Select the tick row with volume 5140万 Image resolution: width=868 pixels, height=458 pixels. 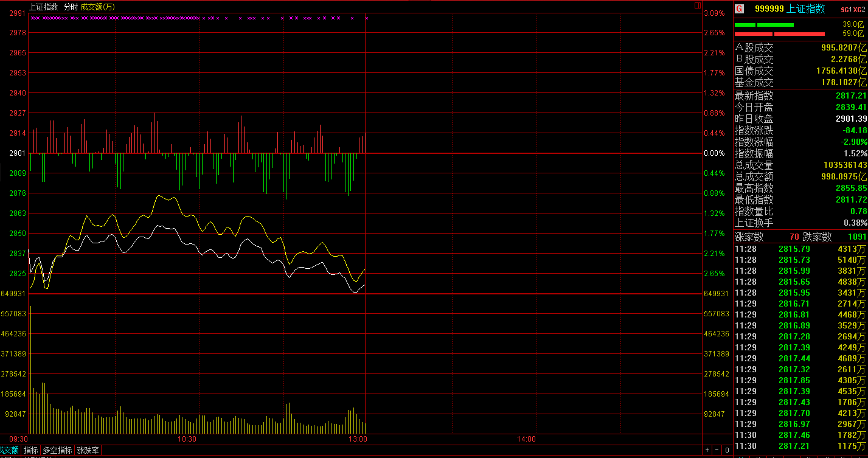pyautogui.click(x=800, y=260)
